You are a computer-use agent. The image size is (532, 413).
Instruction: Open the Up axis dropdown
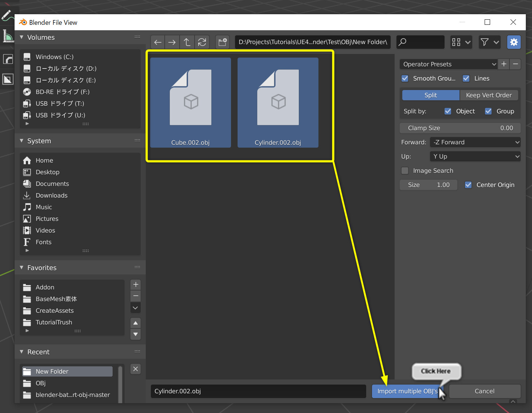click(x=475, y=156)
